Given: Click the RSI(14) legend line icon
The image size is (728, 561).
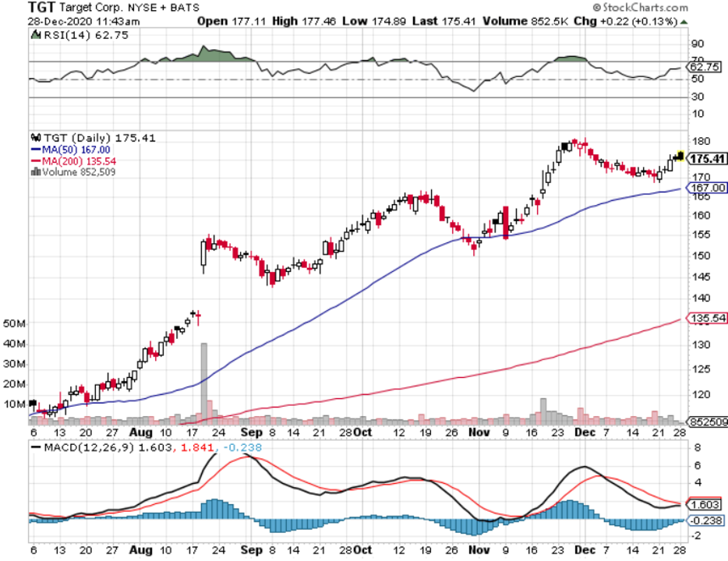Looking at the screenshot, I should coord(34,35).
